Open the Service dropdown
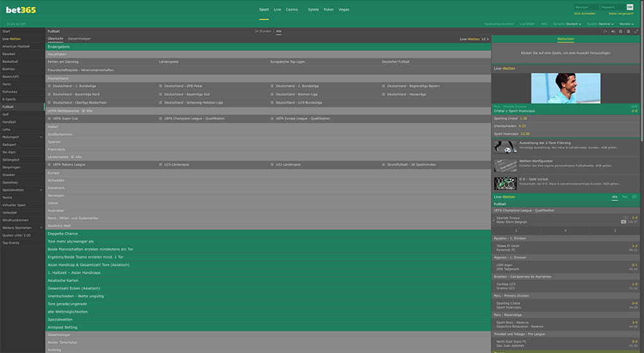Viewport: 644px width, 353px height. 627,24
